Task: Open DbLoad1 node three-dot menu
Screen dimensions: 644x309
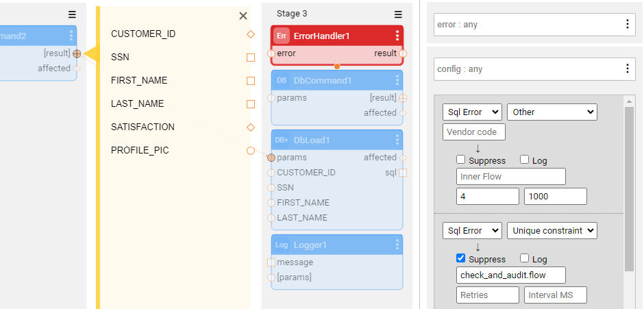Action: (x=397, y=140)
